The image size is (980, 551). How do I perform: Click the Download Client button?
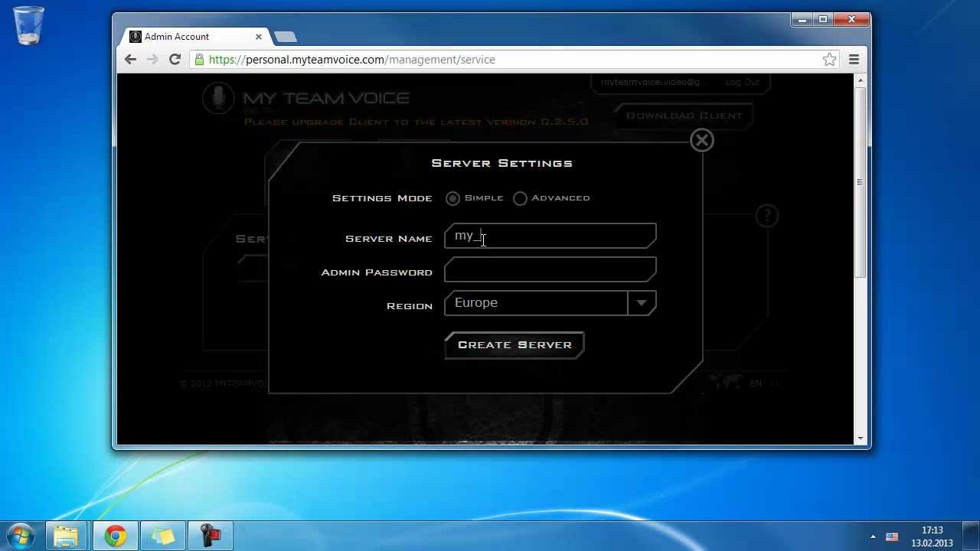[684, 116]
